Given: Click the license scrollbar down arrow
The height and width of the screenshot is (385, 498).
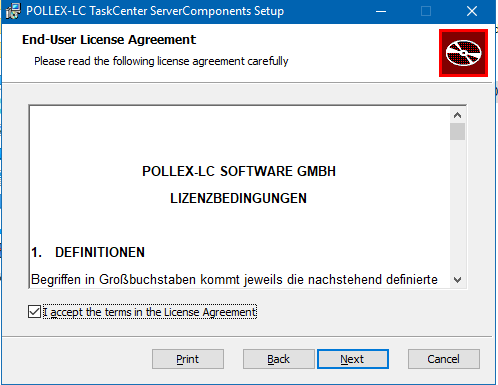Looking at the screenshot, I should tap(457, 279).
